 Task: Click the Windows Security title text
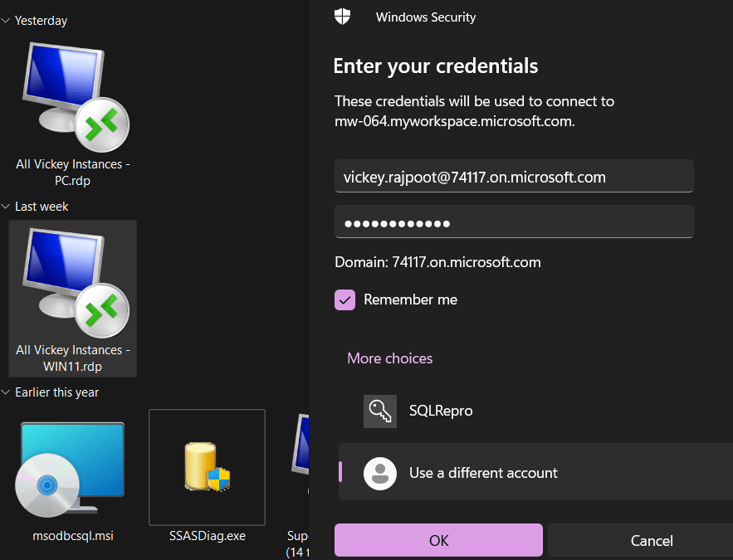click(x=426, y=17)
